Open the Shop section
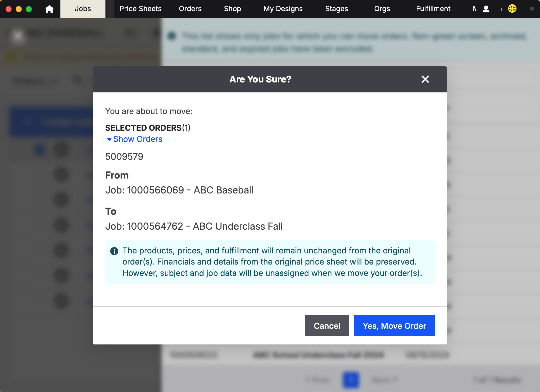The height and width of the screenshot is (392, 540). point(232,9)
